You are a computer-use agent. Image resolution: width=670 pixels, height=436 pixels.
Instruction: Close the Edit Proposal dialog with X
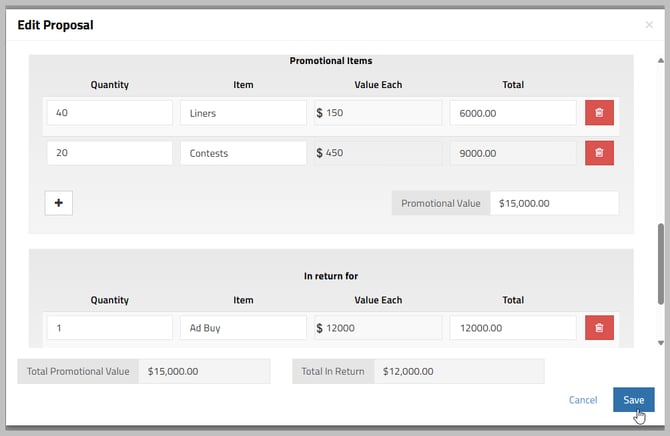pyautogui.click(x=649, y=25)
